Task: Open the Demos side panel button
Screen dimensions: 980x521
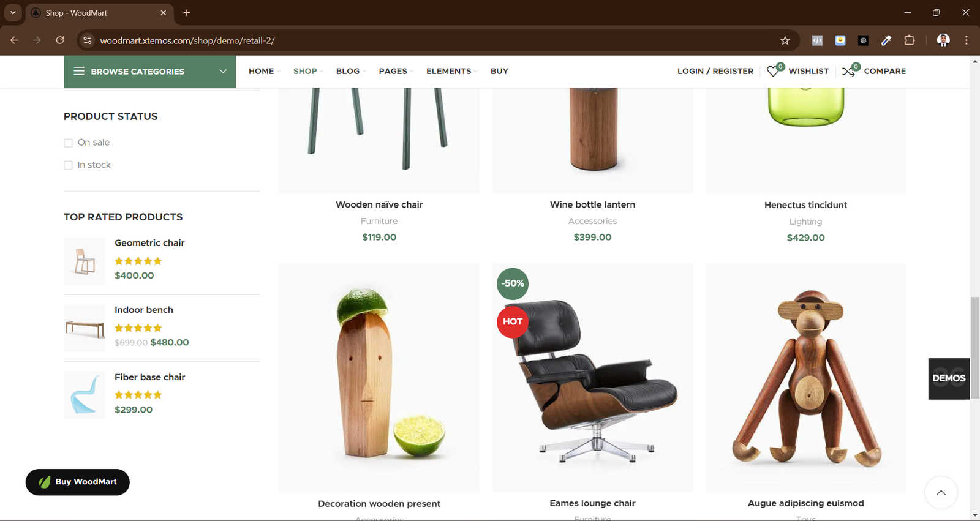Action: coord(949,378)
